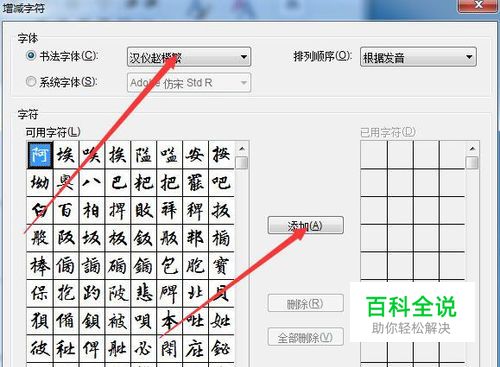Select the character 敗 in grid

click(x=144, y=210)
